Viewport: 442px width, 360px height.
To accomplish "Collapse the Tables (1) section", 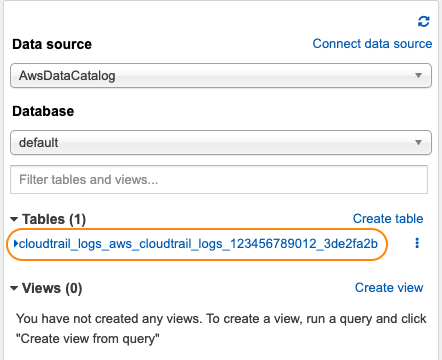I will click(x=14, y=219).
